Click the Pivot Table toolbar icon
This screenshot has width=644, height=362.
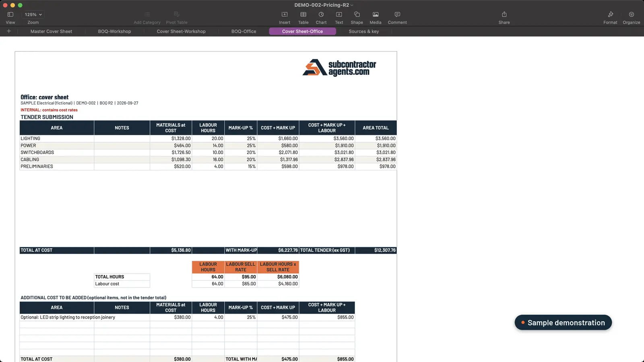pos(177,14)
